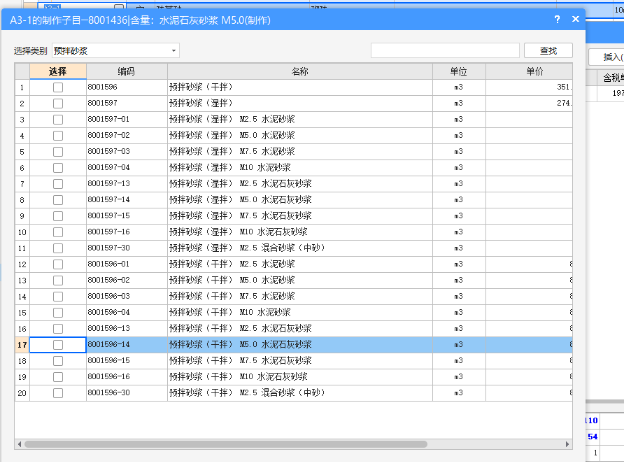Image resolution: width=624 pixels, height=462 pixels.
Task: Check the box in highlighted row 8001596-14
Action: [x=58, y=345]
